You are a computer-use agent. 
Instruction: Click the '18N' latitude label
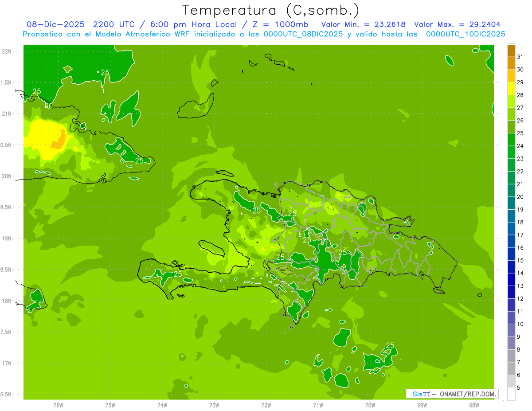pyautogui.click(x=7, y=301)
